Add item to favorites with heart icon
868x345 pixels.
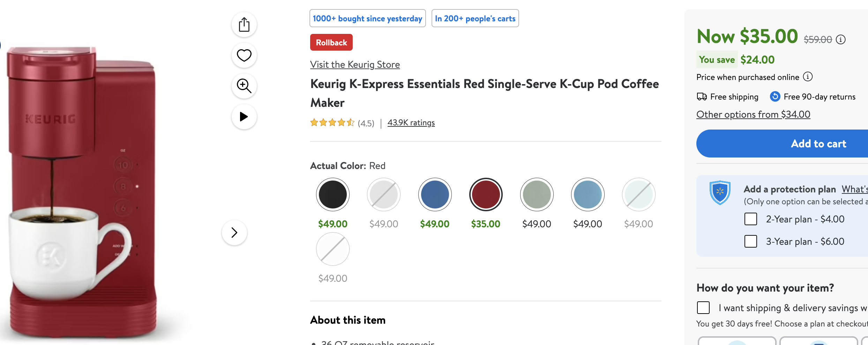[244, 55]
